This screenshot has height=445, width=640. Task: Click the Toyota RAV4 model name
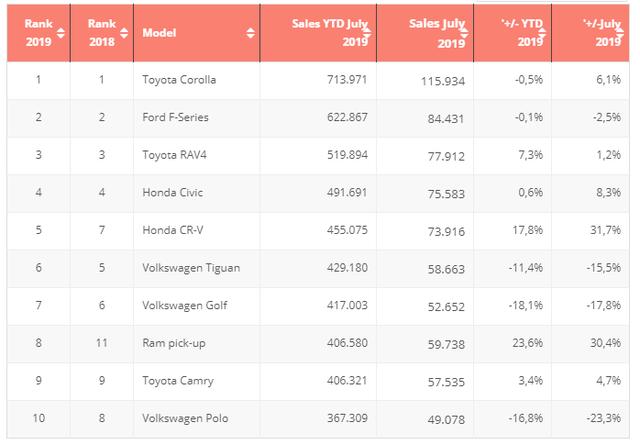coord(174,155)
